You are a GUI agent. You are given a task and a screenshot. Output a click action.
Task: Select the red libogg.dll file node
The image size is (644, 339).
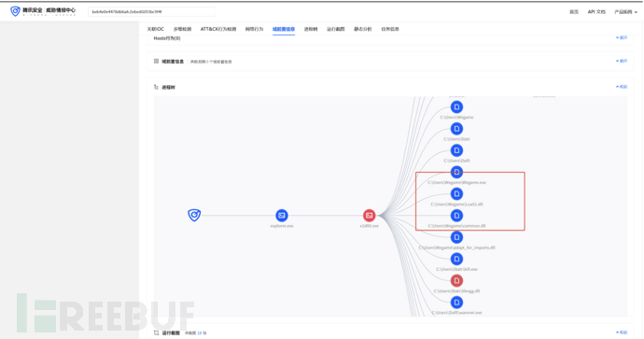456,281
